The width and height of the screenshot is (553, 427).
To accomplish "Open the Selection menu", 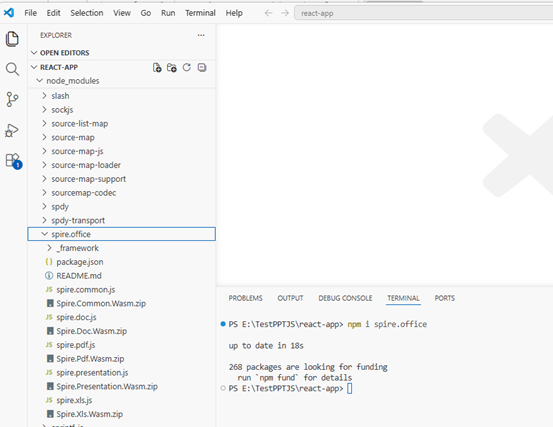I will coord(87,13).
